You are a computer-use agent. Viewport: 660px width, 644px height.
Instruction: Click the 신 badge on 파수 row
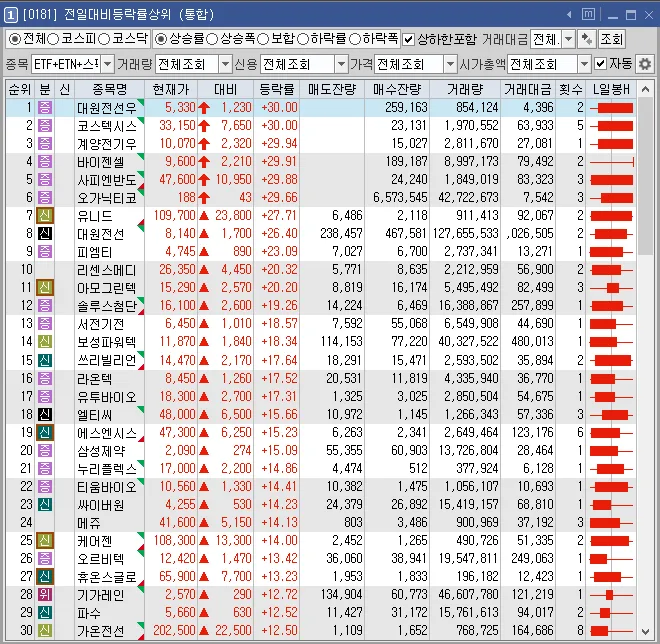45,612
